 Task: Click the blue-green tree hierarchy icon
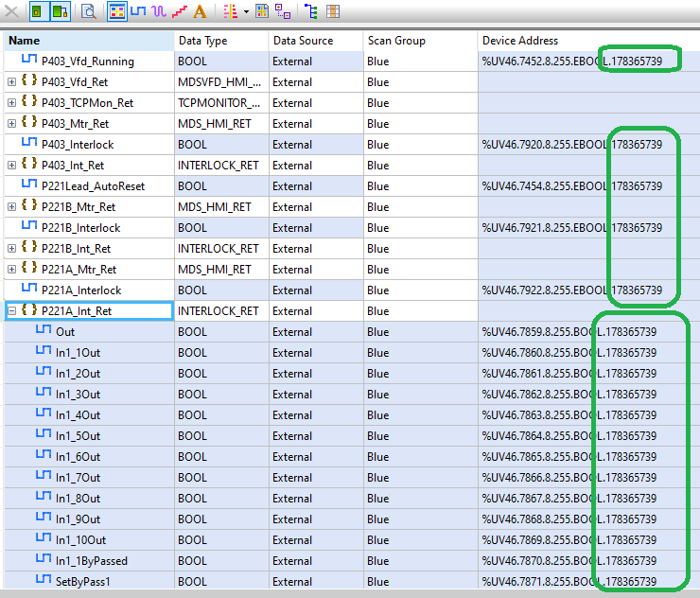click(310, 11)
